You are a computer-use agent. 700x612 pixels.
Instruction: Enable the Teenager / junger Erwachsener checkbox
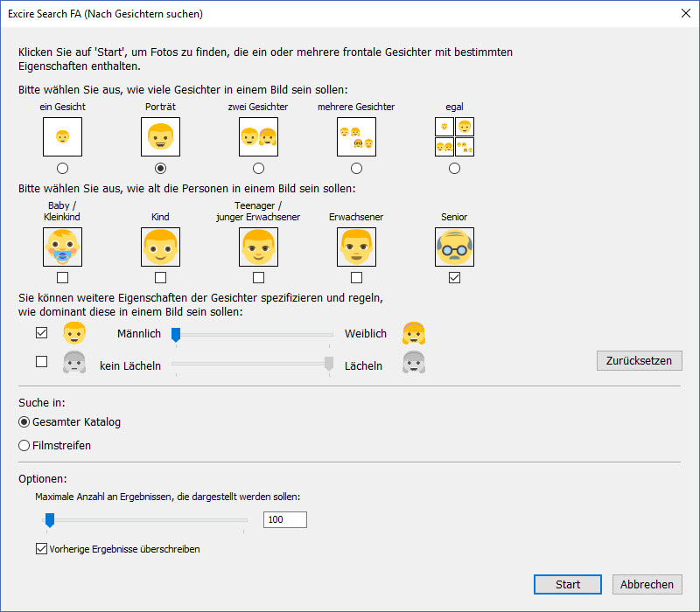click(258, 278)
